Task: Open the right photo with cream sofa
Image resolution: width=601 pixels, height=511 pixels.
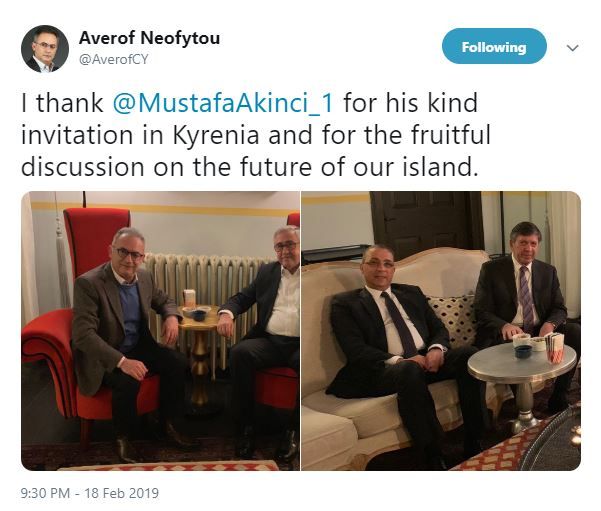Action: tap(441, 331)
